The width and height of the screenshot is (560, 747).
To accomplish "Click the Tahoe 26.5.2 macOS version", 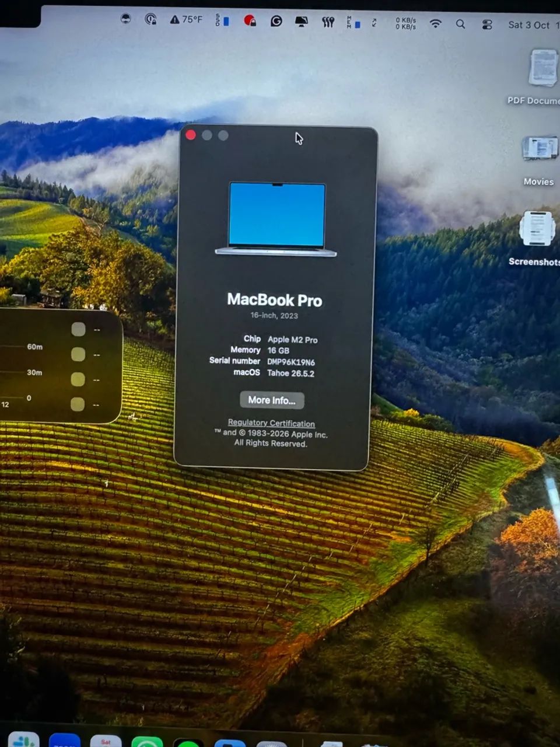I will [290, 373].
